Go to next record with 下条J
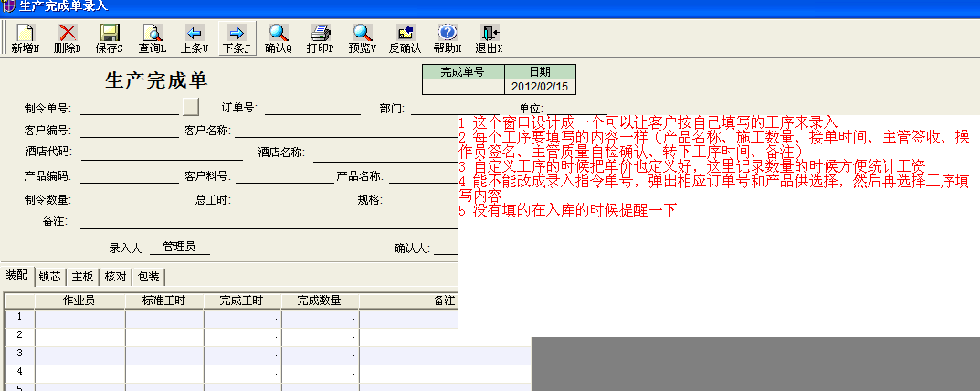This screenshot has width=980, height=391. pyautogui.click(x=237, y=38)
